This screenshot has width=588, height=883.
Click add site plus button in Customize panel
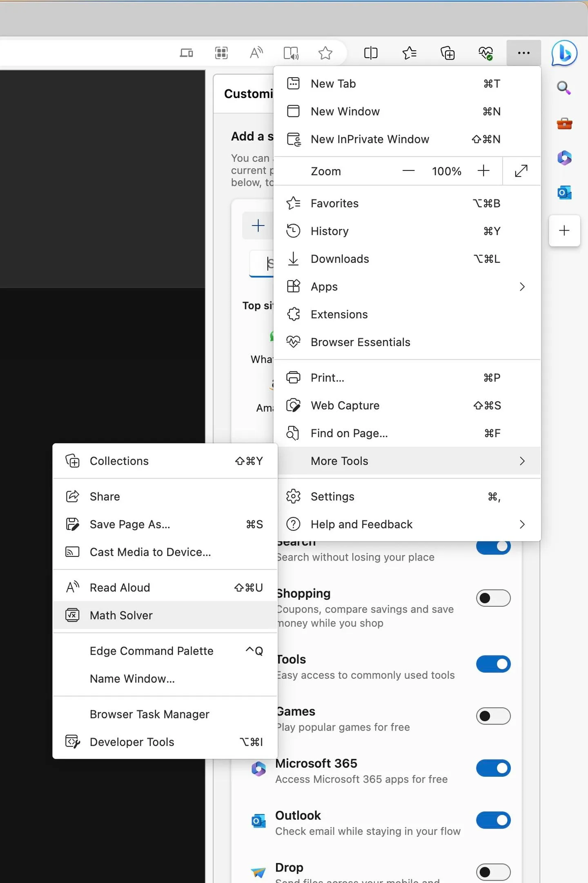coord(258,226)
